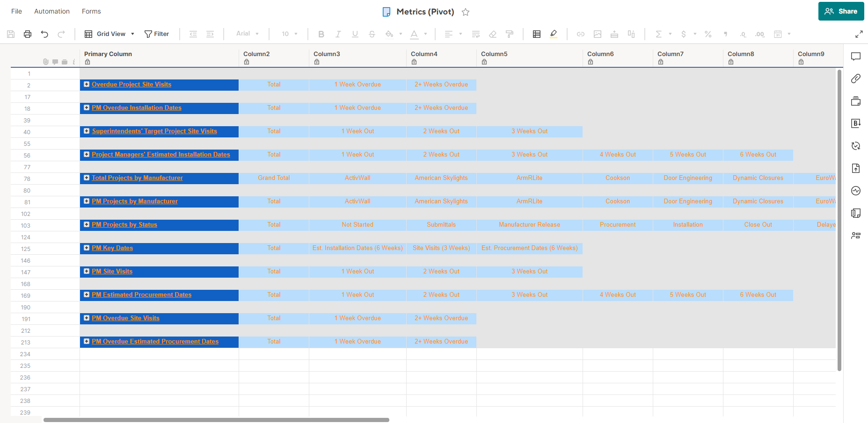
Task: Click the Indent icon
Action: coord(210,34)
